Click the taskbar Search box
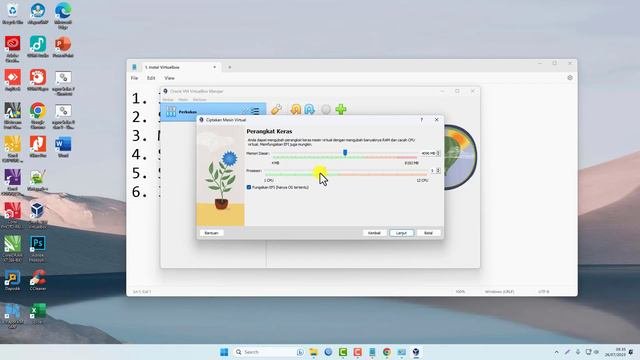 click(269, 352)
